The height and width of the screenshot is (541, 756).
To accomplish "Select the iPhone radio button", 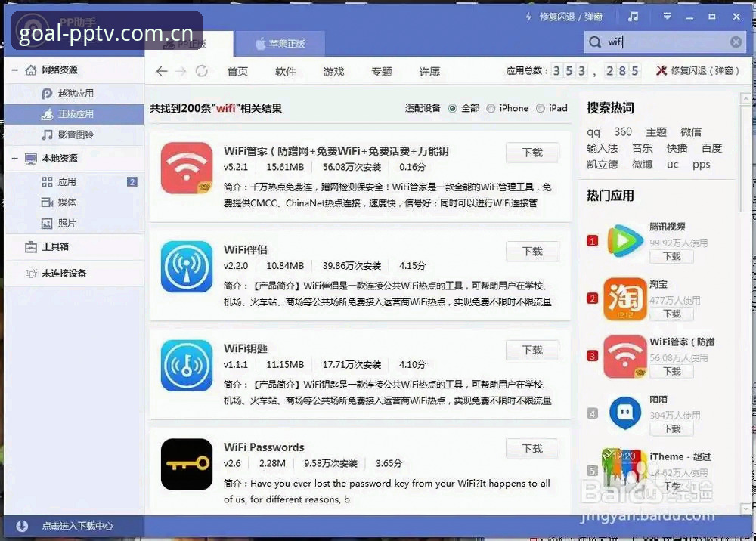I will click(x=491, y=108).
